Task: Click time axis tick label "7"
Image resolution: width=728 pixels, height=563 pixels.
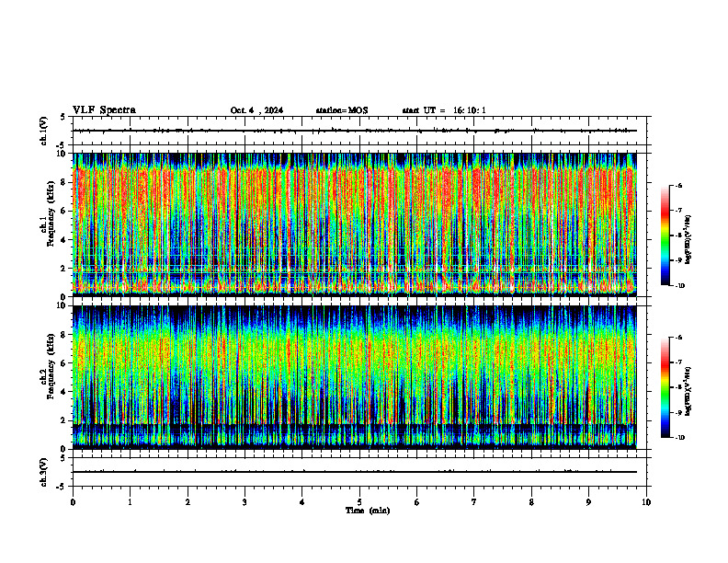Action: pos(474,502)
